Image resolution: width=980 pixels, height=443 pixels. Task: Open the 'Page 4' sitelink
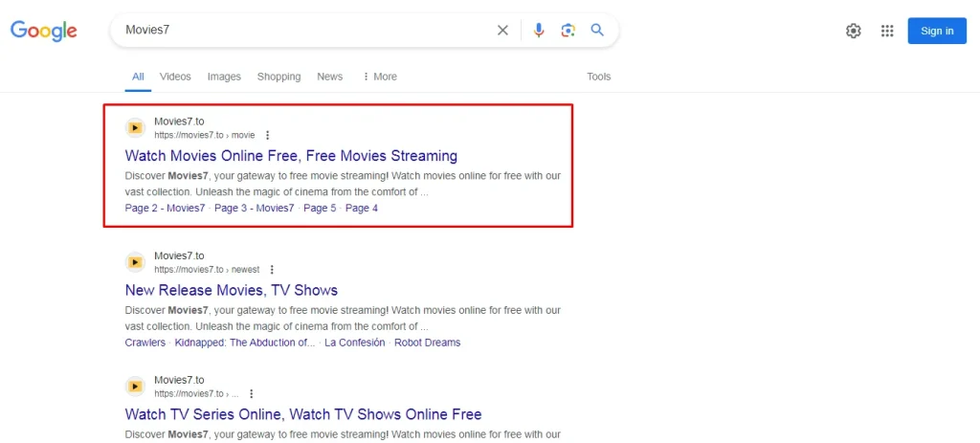(x=362, y=208)
